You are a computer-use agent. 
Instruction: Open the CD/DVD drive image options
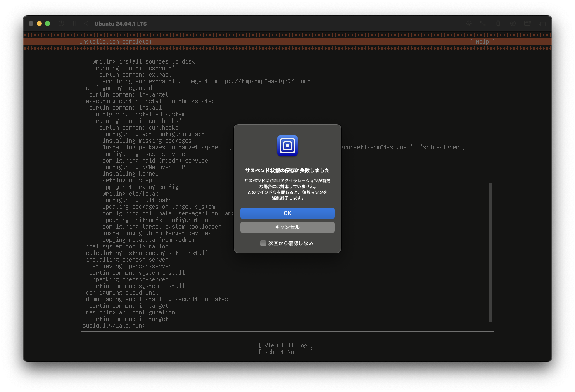tap(513, 24)
